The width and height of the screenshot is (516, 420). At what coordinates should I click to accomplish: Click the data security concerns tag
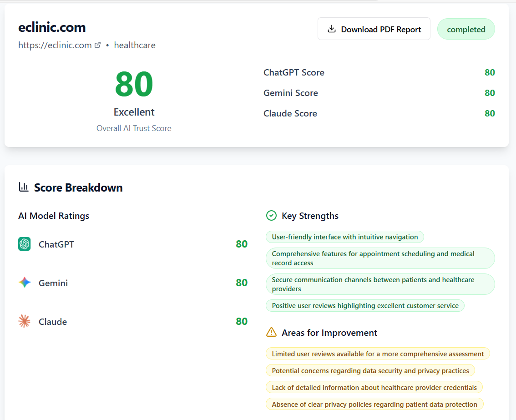coord(370,371)
